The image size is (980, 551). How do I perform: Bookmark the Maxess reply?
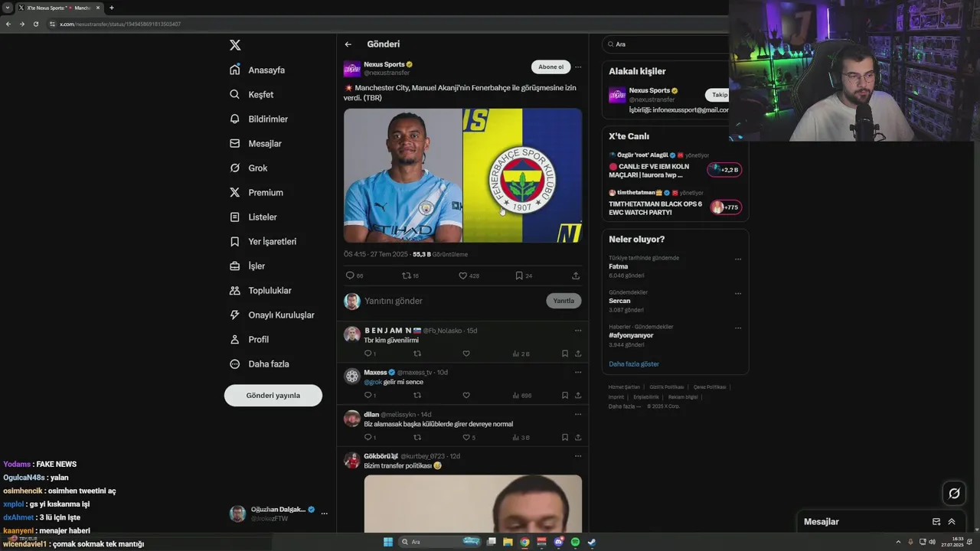tap(565, 396)
